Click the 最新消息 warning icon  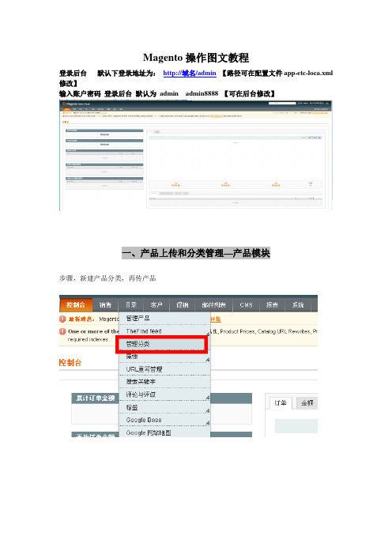(62, 319)
